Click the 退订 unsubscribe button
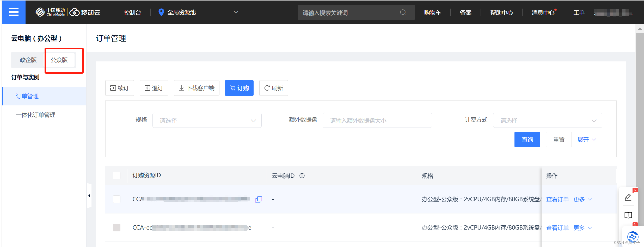Viewport: 644px width, 247px height. point(154,88)
